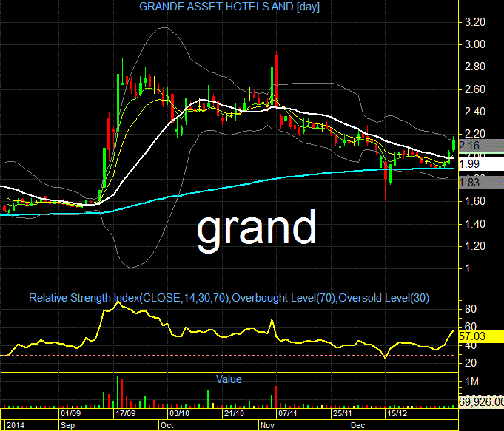Select the Relative Strength Index indicator label
This screenshot has height=431, width=504.
click(x=229, y=298)
